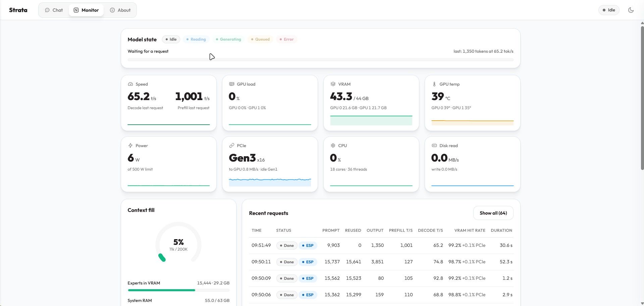The height and width of the screenshot is (306, 644).
Task: Toggle dark mode with moon icon
Action: coord(631,10)
